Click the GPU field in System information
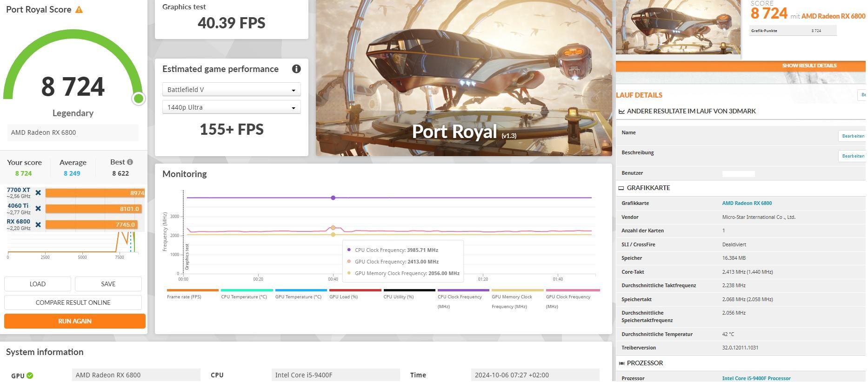 (136, 375)
